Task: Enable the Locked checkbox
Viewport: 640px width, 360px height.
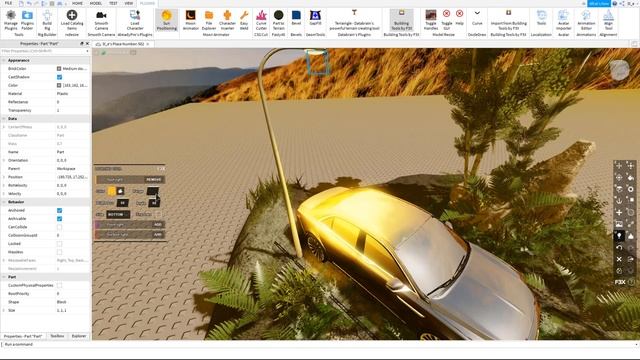Action: pos(59,244)
